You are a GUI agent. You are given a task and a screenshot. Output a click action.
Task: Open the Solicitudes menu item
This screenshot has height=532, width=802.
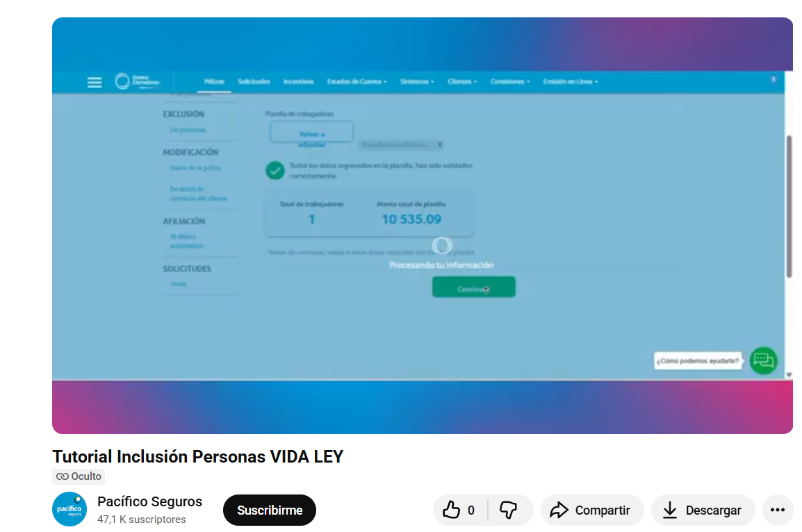[x=254, y=82]
